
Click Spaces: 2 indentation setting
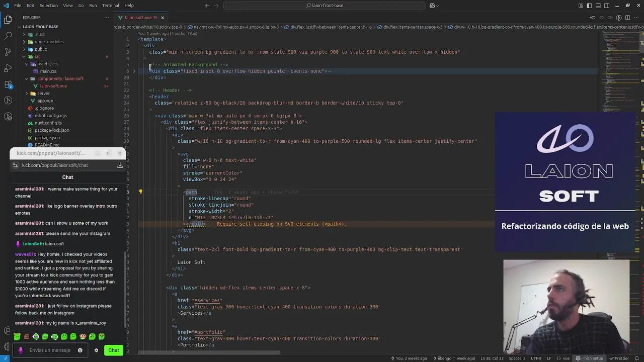tap(517, 358)
